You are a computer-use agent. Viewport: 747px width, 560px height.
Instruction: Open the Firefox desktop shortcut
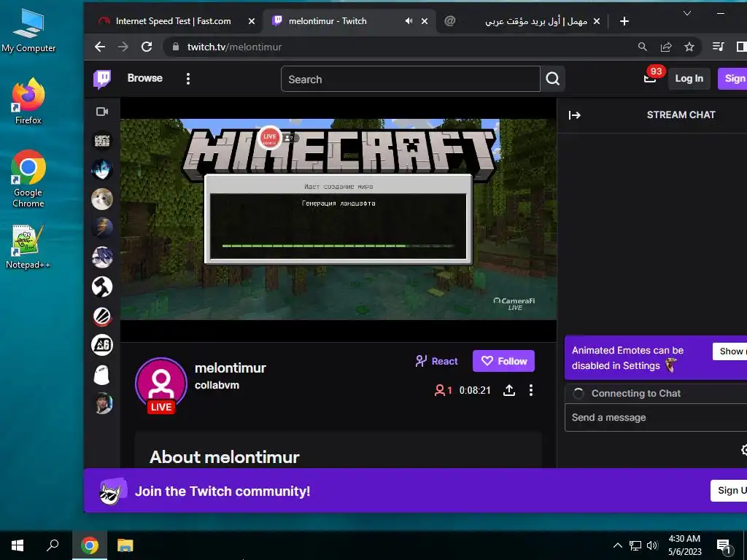28,101
